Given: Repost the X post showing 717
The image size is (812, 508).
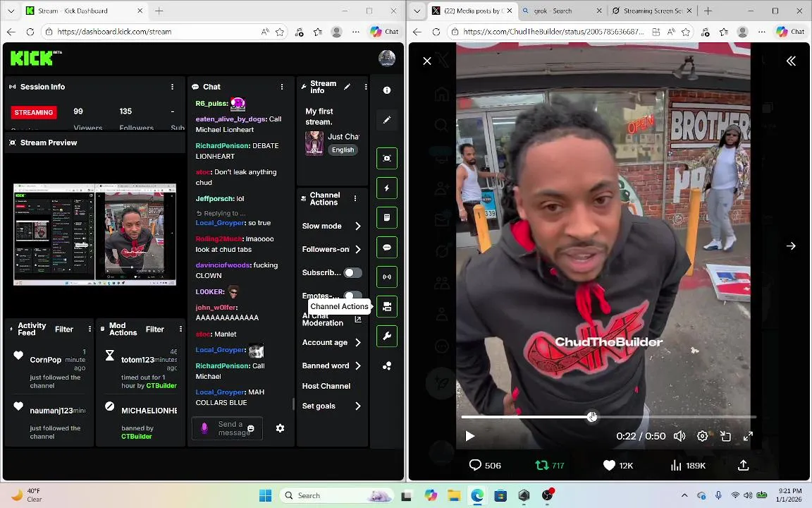Looking at the screenshot, I should tap(550, 466).
